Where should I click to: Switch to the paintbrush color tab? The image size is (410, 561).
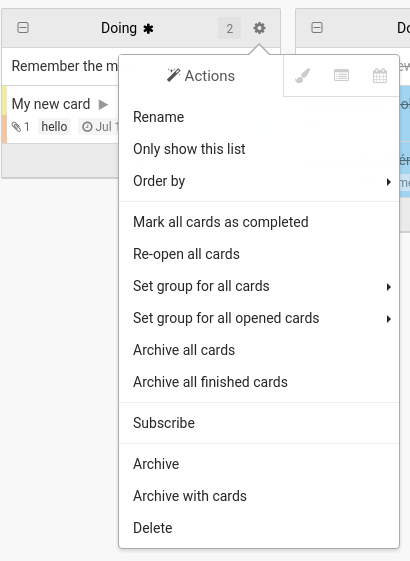coord(303,75)
